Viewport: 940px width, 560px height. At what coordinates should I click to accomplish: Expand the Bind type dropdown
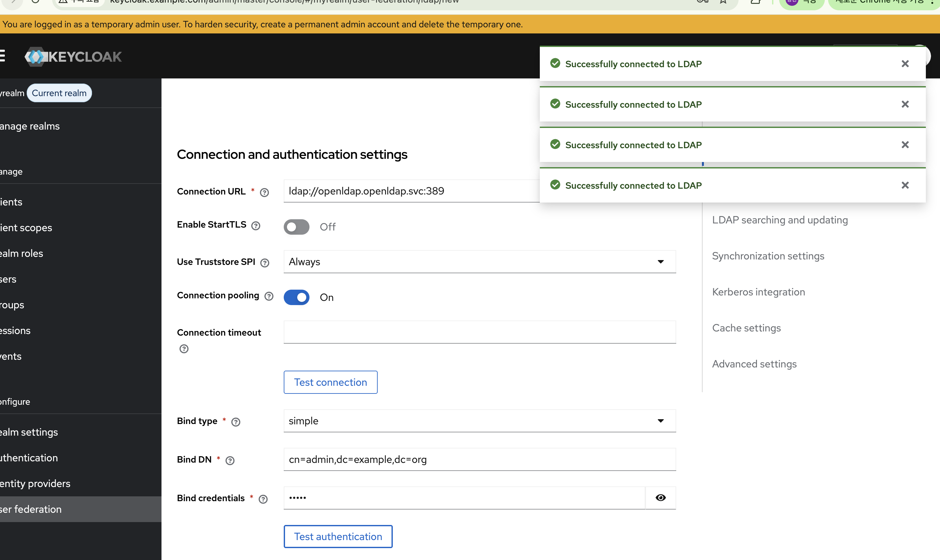[479, 421]
